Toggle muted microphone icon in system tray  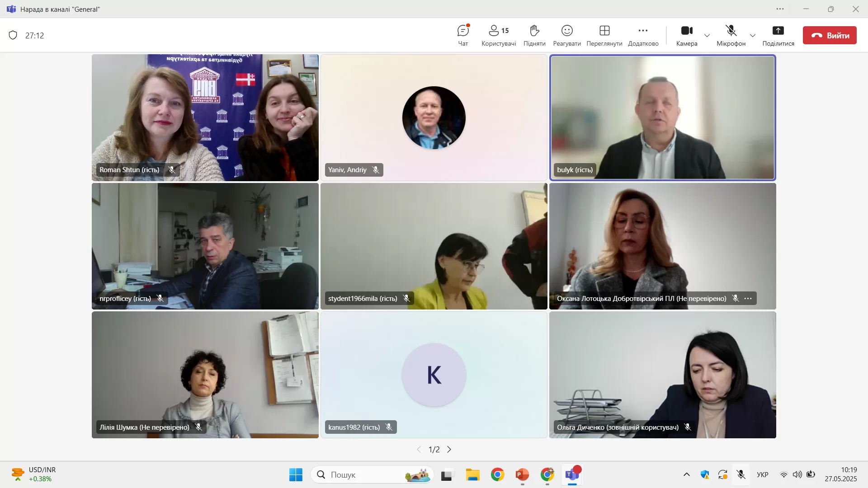point(741,474)
